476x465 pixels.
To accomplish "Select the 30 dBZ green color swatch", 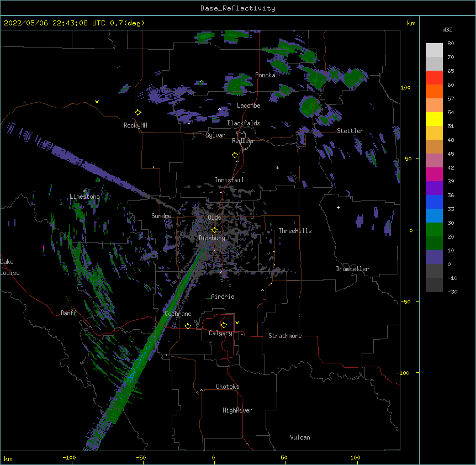I will click(x=434, y=230).
